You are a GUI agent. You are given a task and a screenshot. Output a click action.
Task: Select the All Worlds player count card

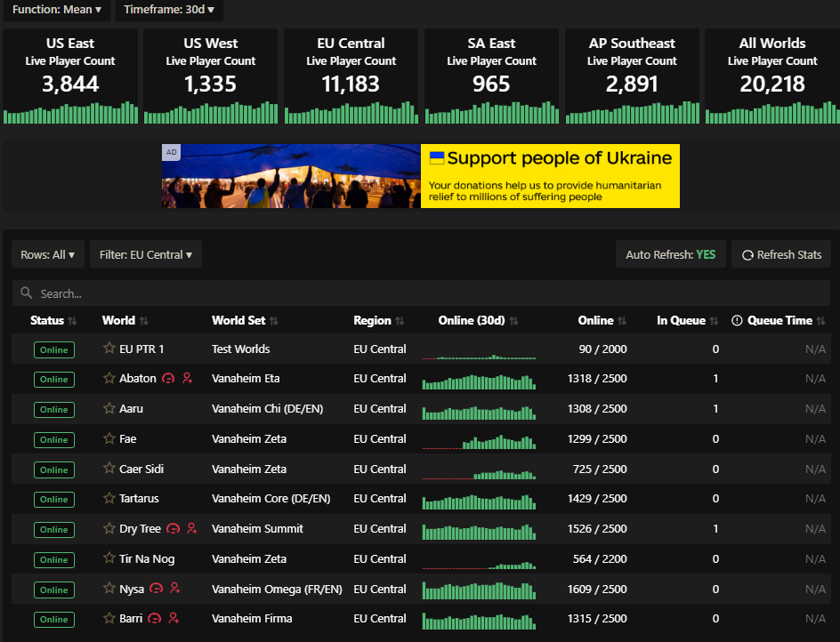[772, 76]
